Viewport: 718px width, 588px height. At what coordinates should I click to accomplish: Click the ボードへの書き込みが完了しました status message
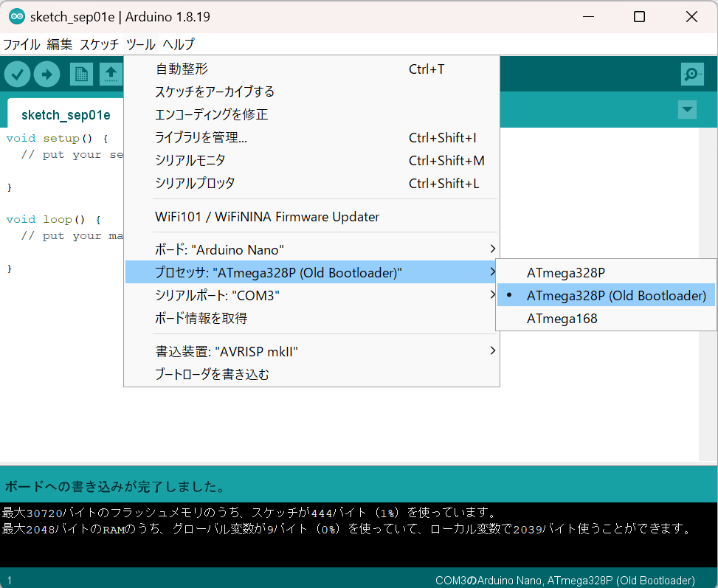coord(114,486)
